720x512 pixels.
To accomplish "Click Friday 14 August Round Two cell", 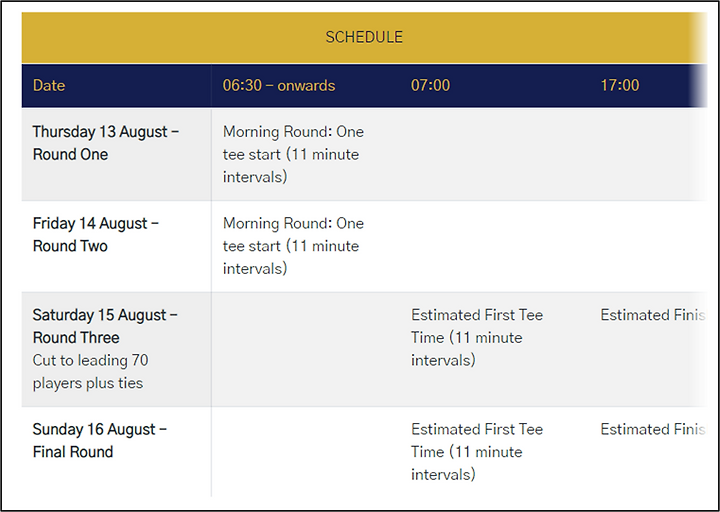I will pyautogui.click(x=117, y=246).
